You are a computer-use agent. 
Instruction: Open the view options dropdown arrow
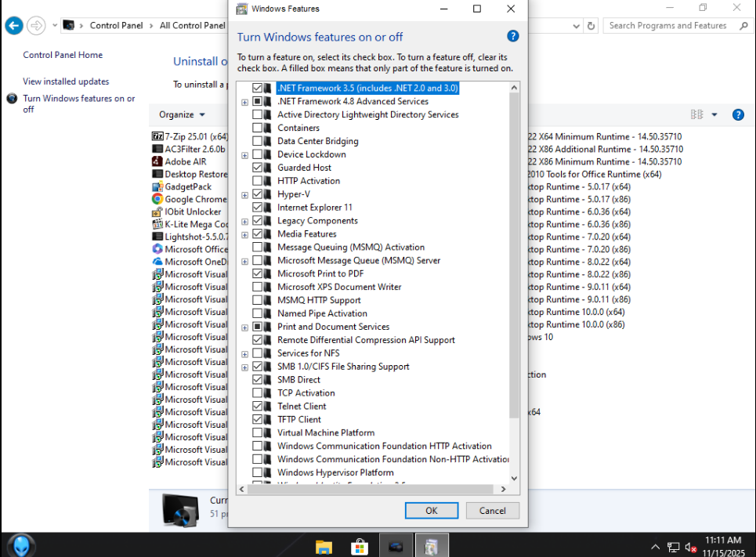[x=714, y=115]
